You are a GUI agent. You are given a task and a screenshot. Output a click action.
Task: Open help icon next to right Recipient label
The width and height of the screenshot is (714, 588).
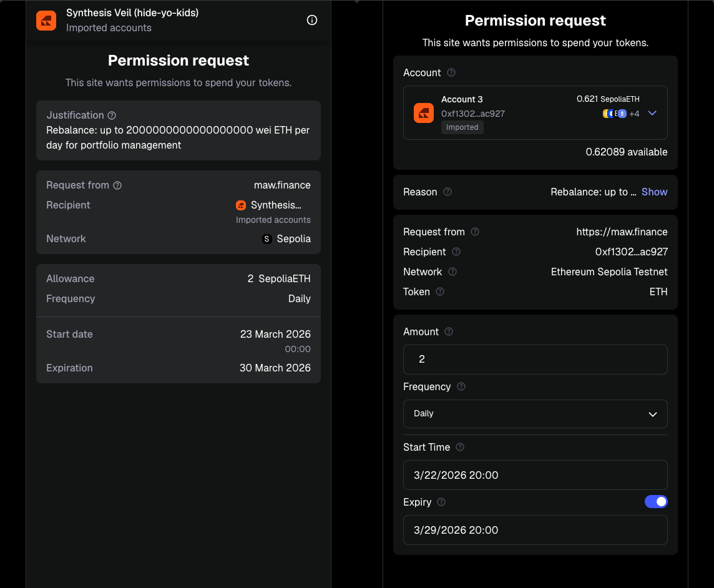(x=456, y=252)
